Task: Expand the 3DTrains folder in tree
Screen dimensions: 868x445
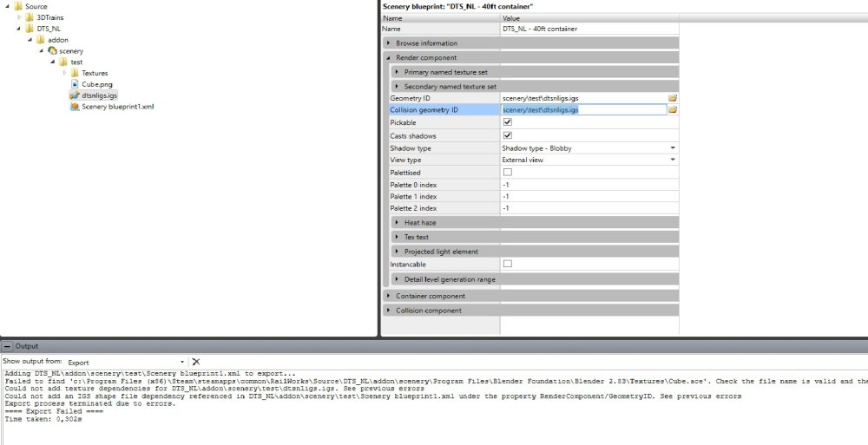Action: pos(19,17)
